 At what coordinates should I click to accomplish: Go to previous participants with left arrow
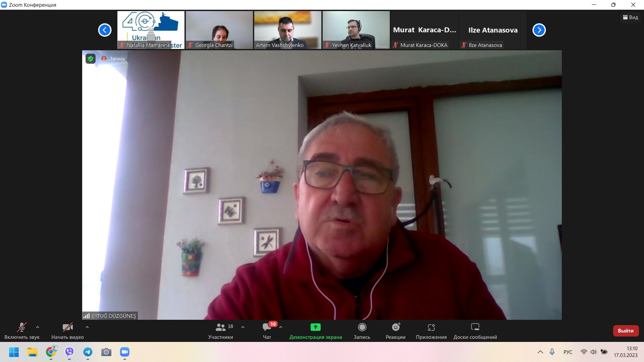click(105, 30)
